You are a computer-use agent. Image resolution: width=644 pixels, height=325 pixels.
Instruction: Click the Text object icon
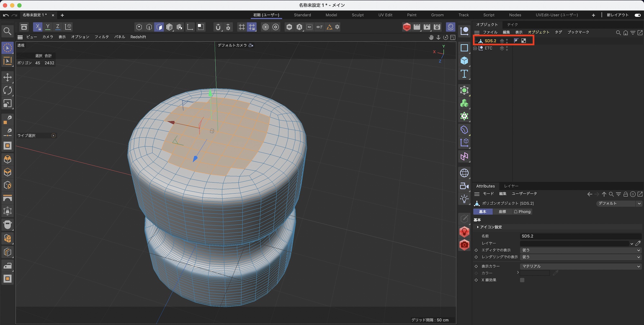pyautogui.click(x=464, y=74)
